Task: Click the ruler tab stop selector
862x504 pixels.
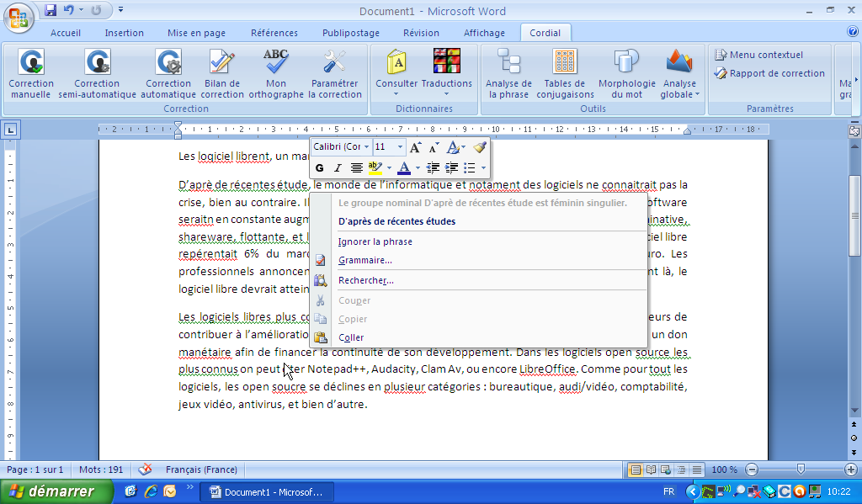Action: pos(11,130)
